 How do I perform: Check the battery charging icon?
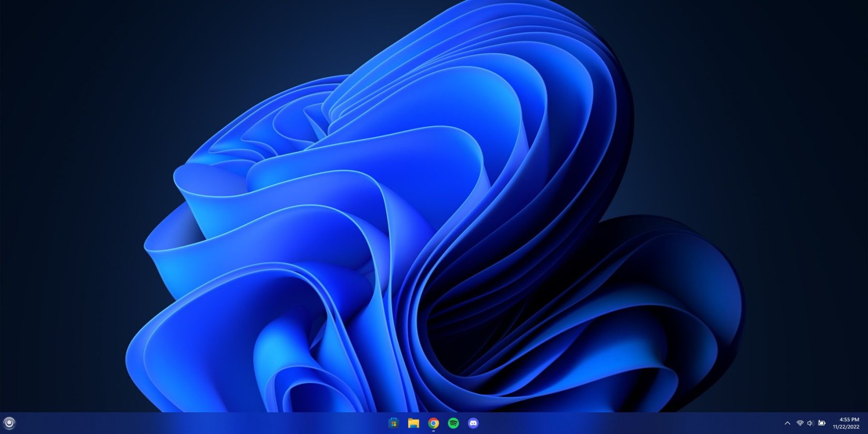822,423
